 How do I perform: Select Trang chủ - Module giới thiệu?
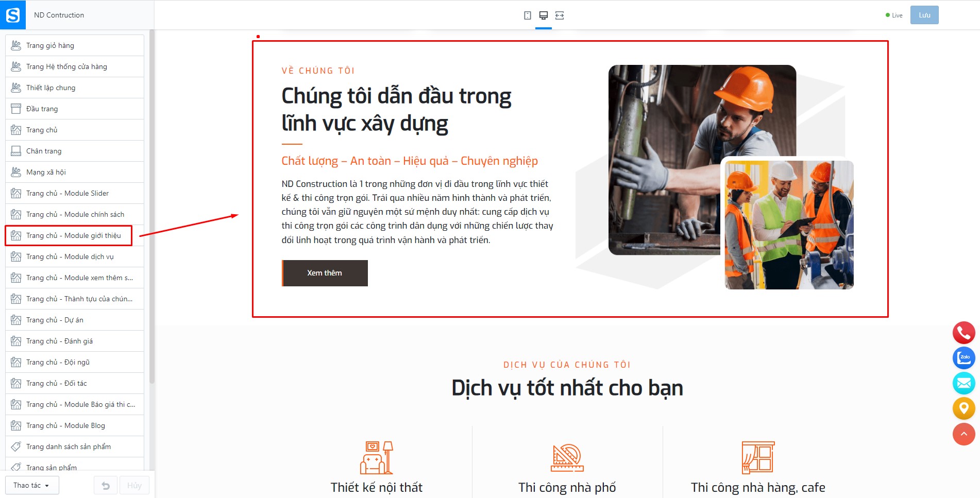point(75,235)
